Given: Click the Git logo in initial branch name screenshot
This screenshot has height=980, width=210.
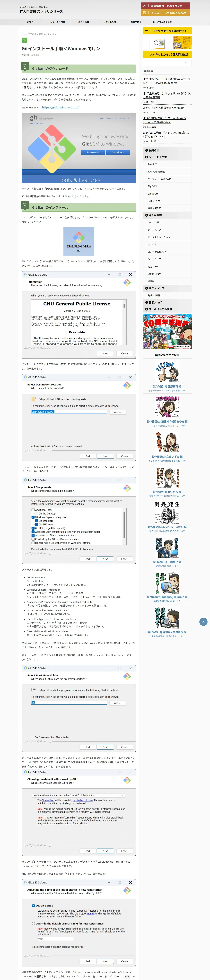Looking at the screenshot, I should [x=127, y=891].
